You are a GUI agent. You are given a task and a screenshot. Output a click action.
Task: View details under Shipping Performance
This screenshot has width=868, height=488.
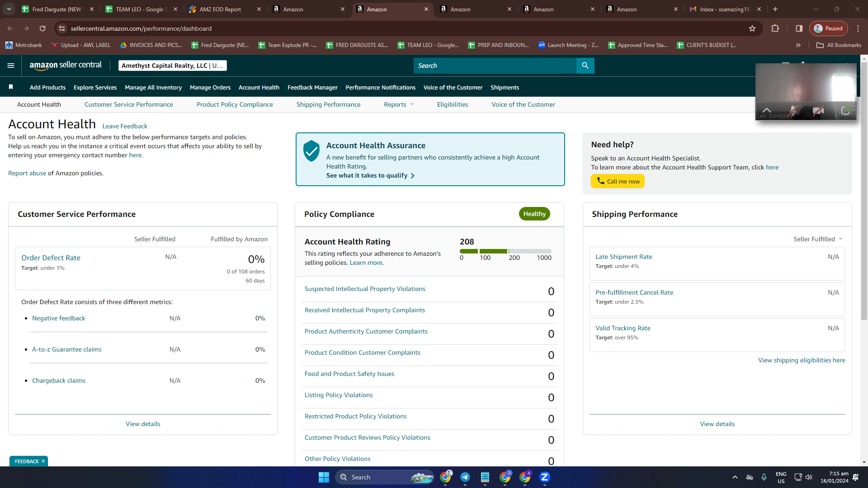point(717,424)
